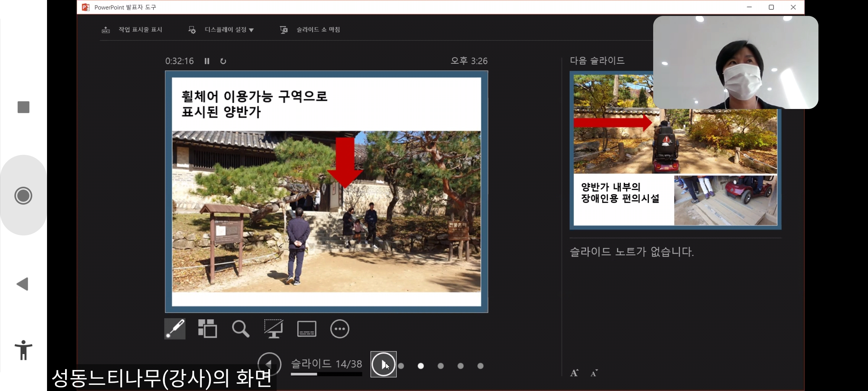This screenshot has width=868, height=391.
Task: Click the 다음 슬라이드 heading
Action: [597, 60]
